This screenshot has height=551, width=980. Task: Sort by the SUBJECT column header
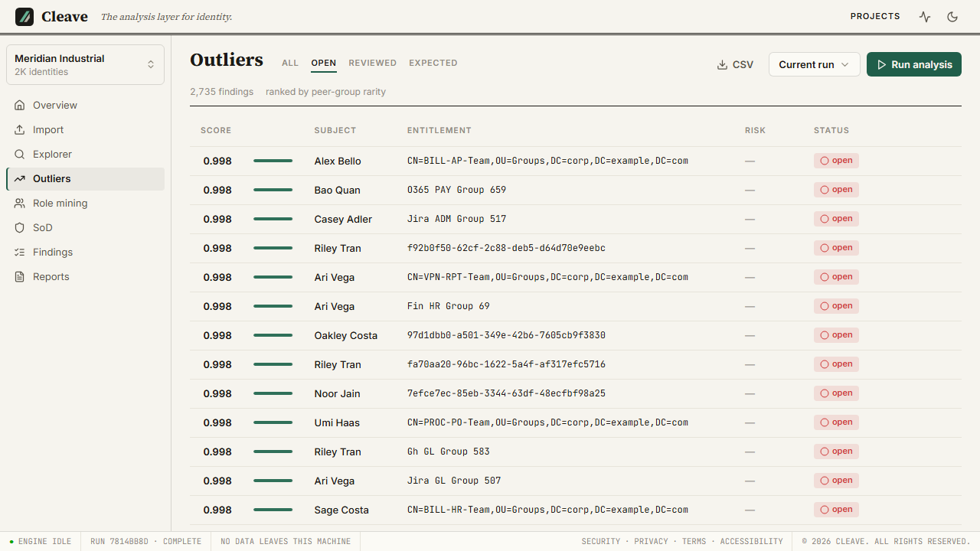(x=335, y=130)
